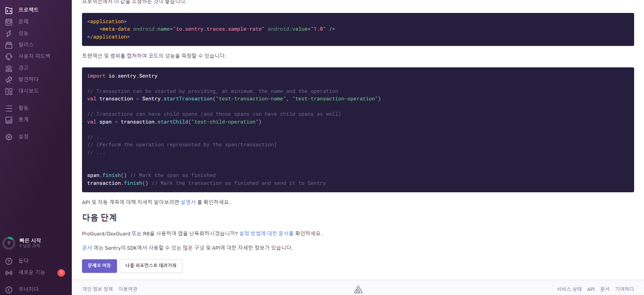644x295 pixels.
Task: Open 활동 sidebar entry
Action: (x=23, y=108)
